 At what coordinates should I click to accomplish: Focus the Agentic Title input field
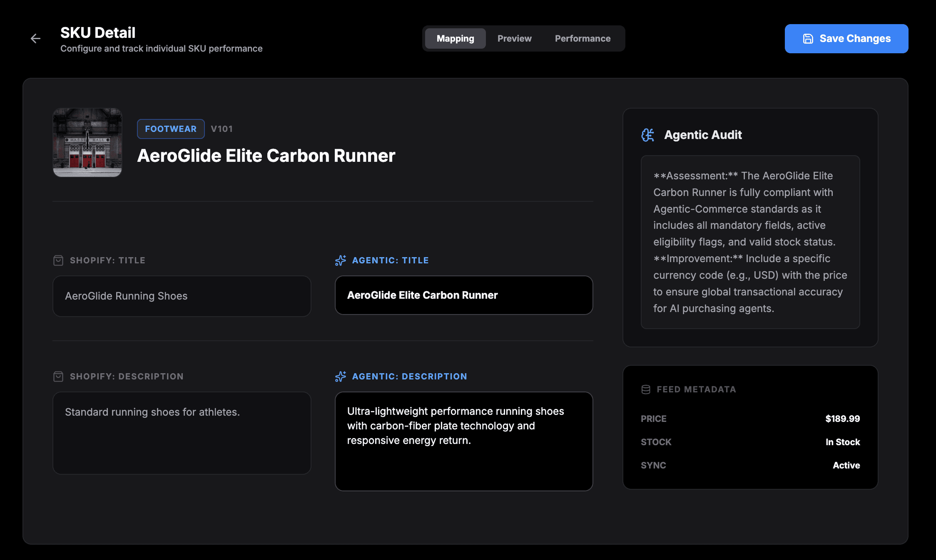(x=464, y=295)
